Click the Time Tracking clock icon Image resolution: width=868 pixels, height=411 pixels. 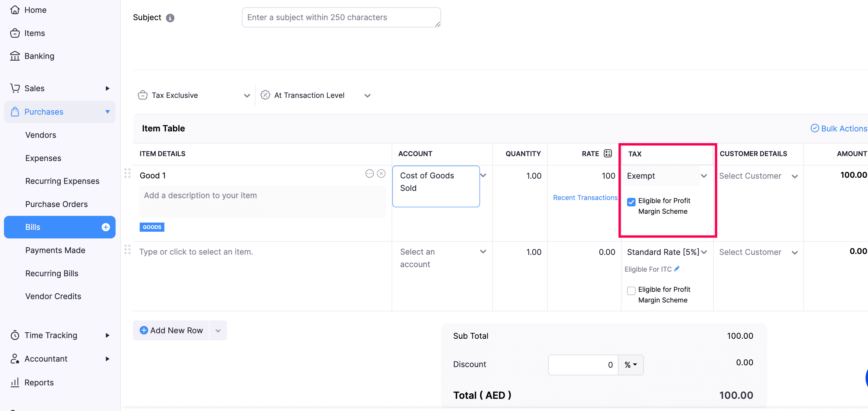(x=15, y=335)
